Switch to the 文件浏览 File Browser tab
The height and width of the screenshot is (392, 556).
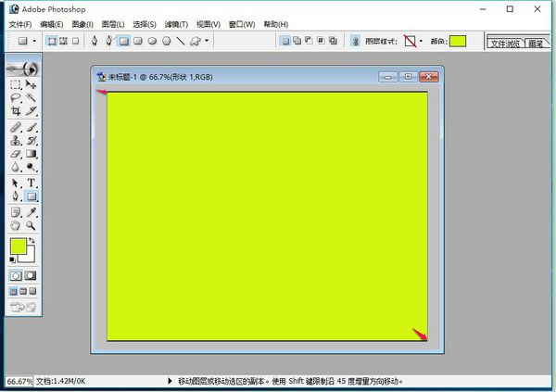click(x=505, y=43)
